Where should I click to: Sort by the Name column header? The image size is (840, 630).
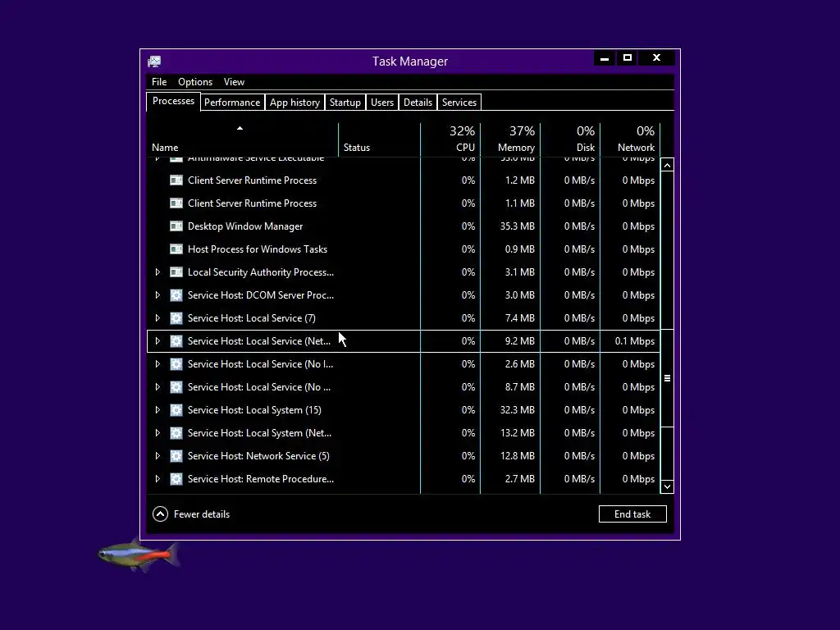point(242,139)
